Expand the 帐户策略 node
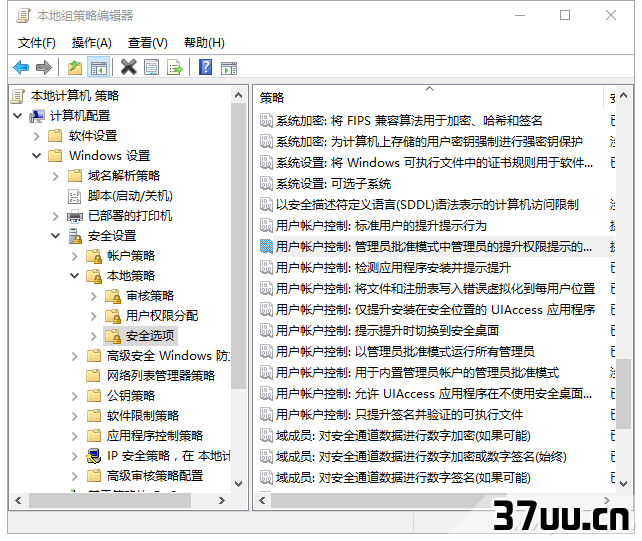The width and height of the screenshot is (642, 541). [75, 256]
